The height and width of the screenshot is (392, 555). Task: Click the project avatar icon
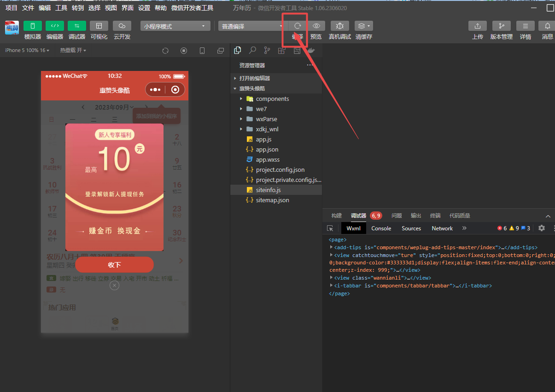(x=12, y=28)
